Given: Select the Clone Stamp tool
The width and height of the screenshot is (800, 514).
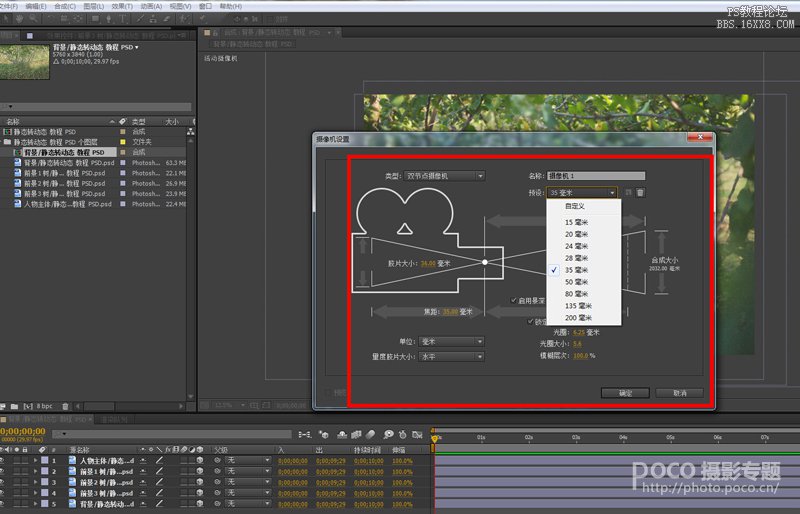Looking at the screenshot, I should (153, 19).
